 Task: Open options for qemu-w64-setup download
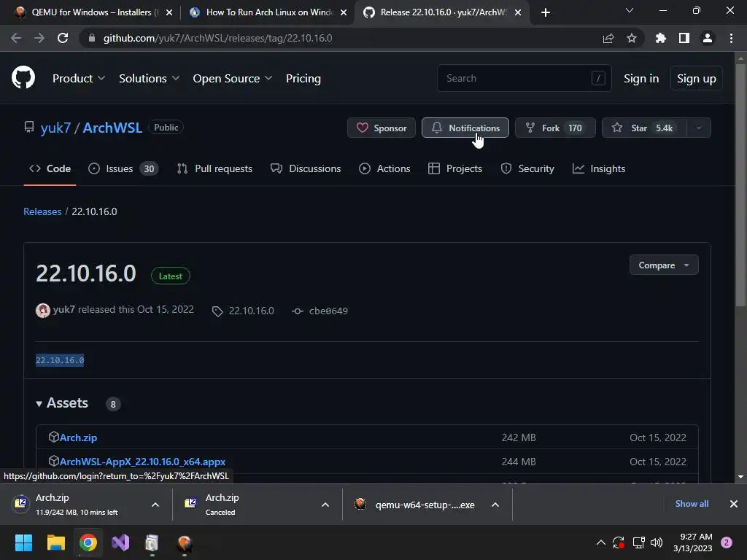[x=495, y=505]
